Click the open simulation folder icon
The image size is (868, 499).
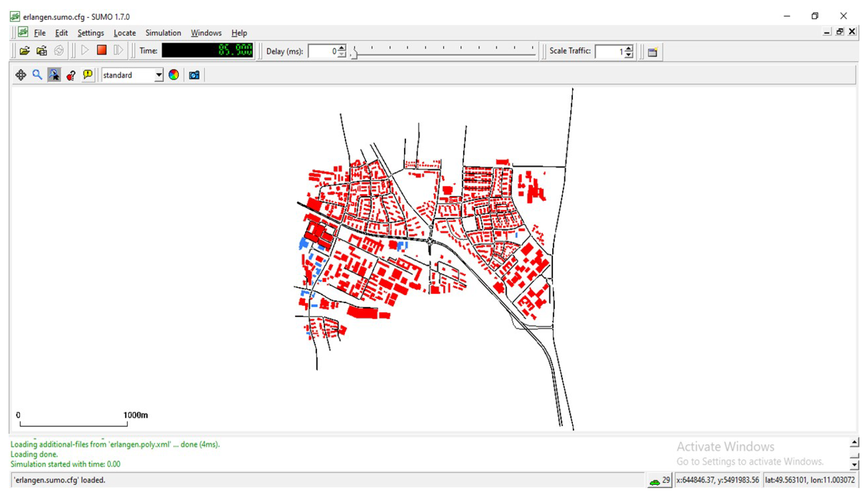coord(24,51)
